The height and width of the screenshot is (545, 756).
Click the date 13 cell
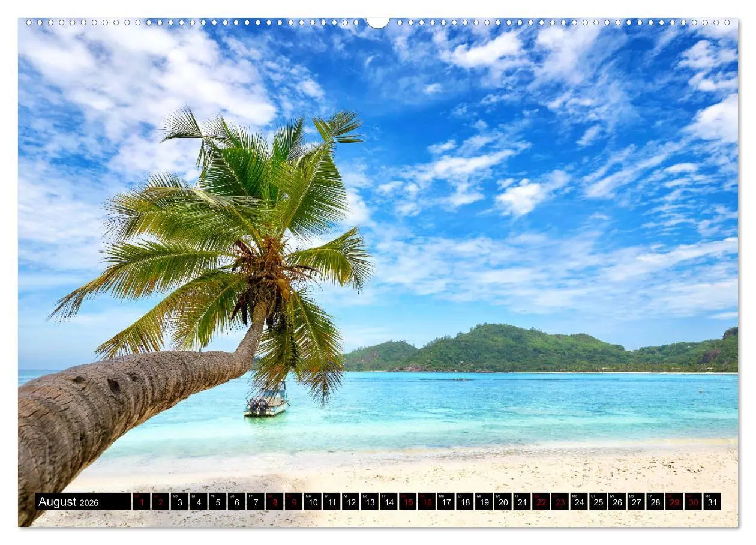pyautogui.click(x=370, y=502)
